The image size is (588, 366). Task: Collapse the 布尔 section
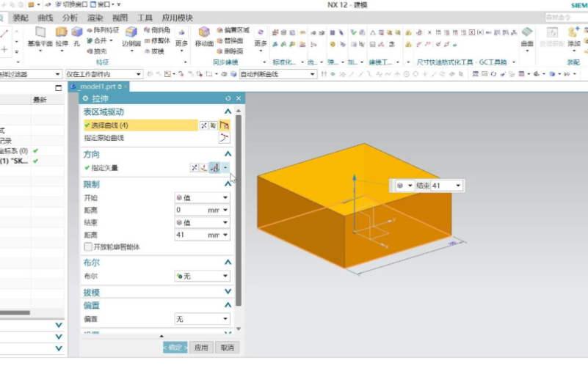[228, 263]
